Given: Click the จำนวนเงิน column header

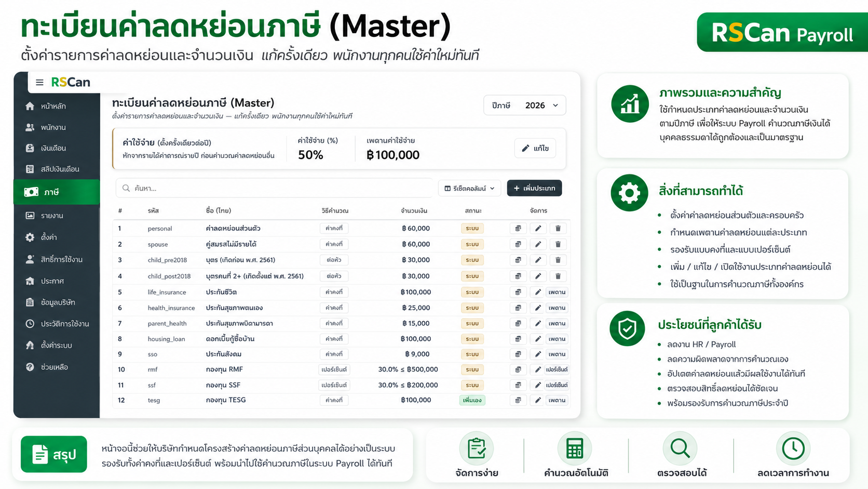Looking at the screenshot, I should coord(414,210).
